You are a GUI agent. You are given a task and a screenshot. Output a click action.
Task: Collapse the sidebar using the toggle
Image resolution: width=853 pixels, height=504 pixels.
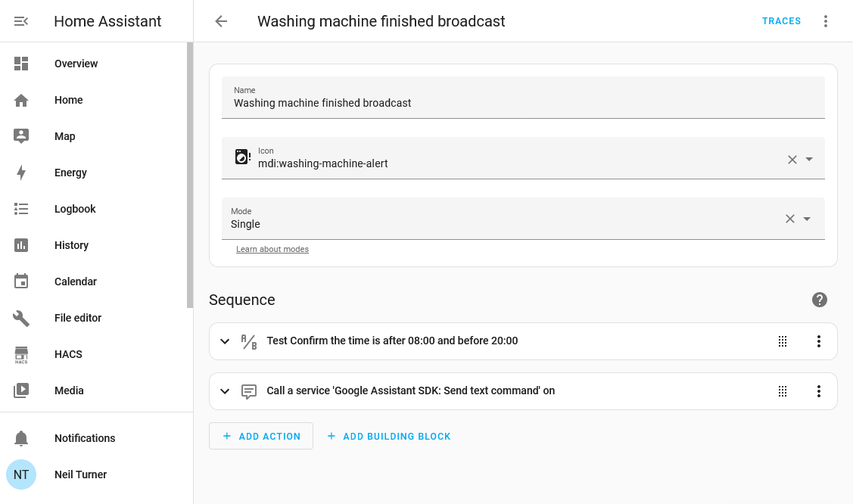[21, 21]
